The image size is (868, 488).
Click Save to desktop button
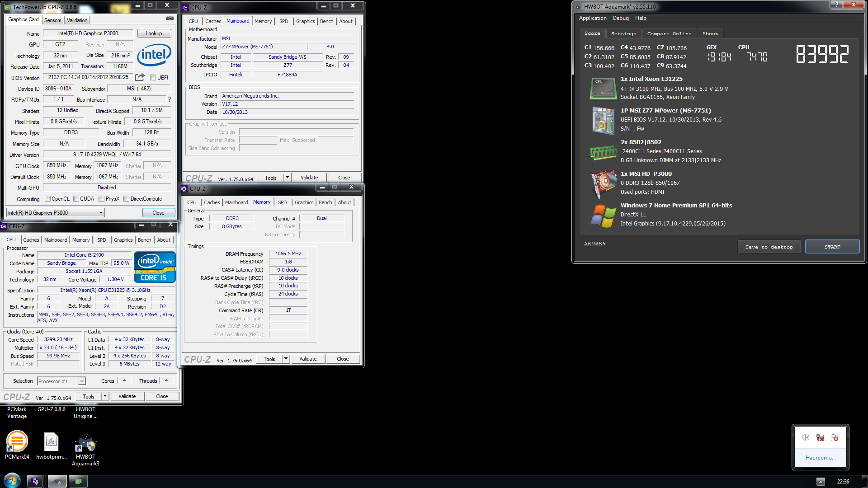(x=769, y=247)
